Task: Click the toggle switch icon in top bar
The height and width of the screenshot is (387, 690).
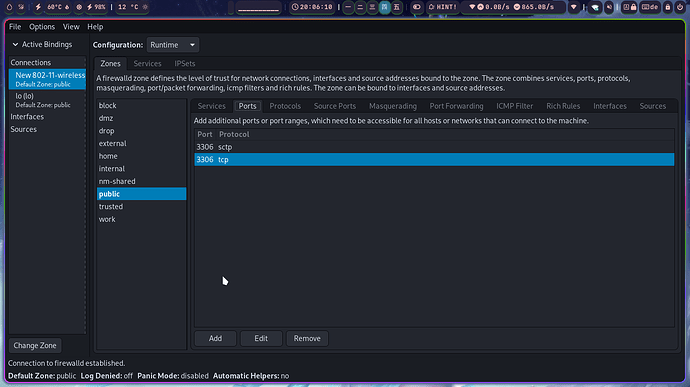Action: coord(416,7)
